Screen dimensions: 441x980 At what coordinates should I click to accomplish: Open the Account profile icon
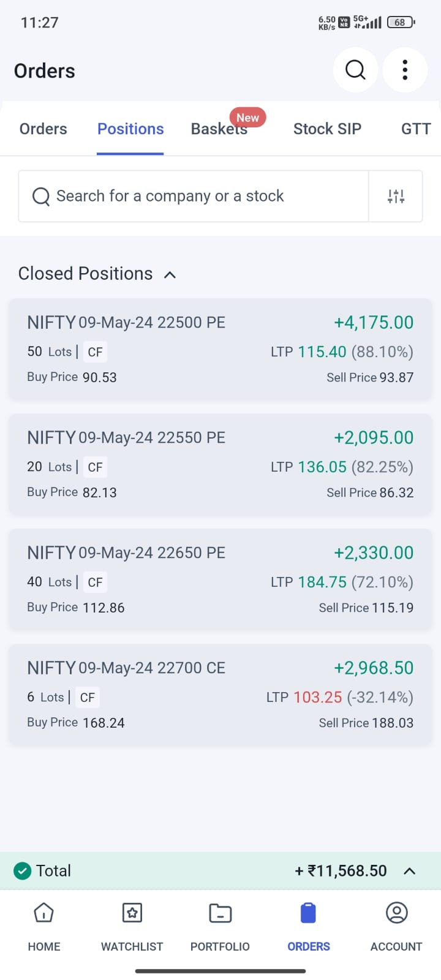[396, 913]
